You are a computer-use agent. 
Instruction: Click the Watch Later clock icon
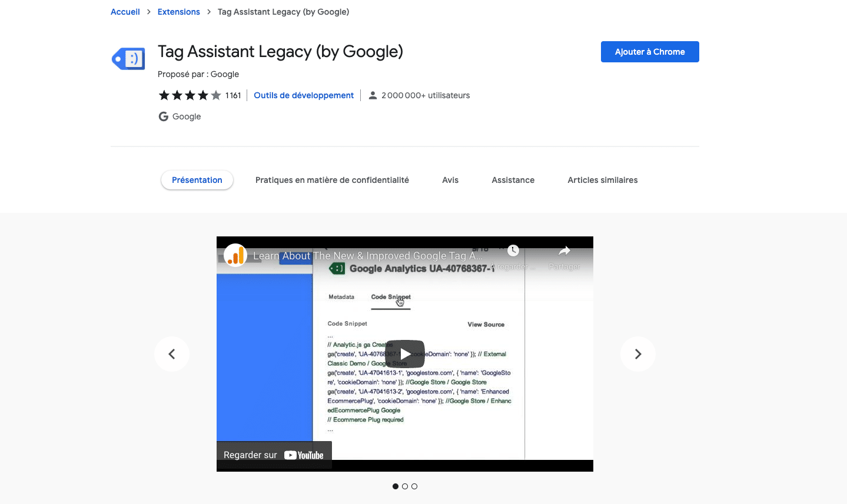[x=513, y=251]
